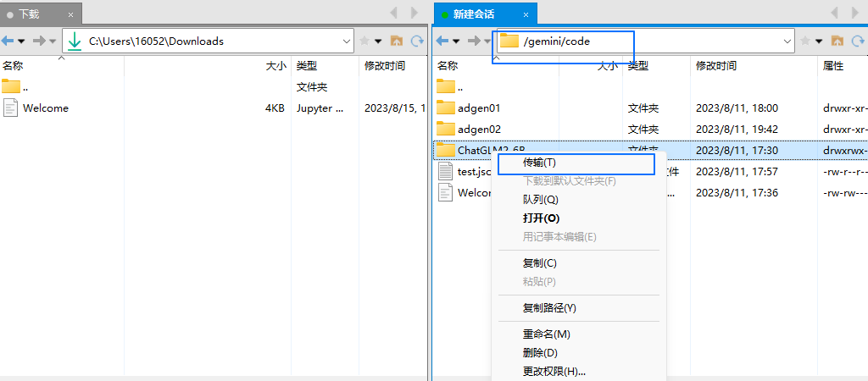Refresh the remote /gemini/code pane
Screen dimensions: 868x381
pyautogui.click(x=858, y=41)
